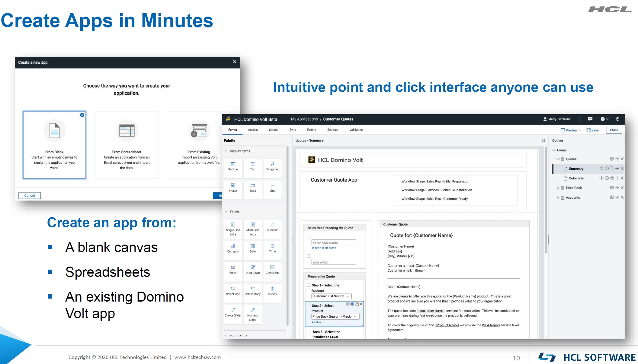This screenshot has width=638, height=364.
Task: Save the Customer Quotes application
Action: tap(592, 130)
